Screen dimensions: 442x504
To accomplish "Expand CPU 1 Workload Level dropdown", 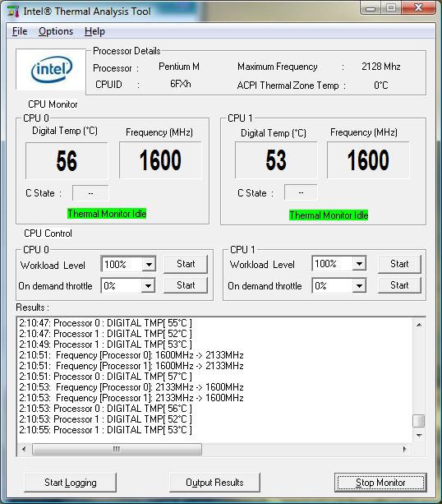I will pyautogui.click(x=359, y=264).
